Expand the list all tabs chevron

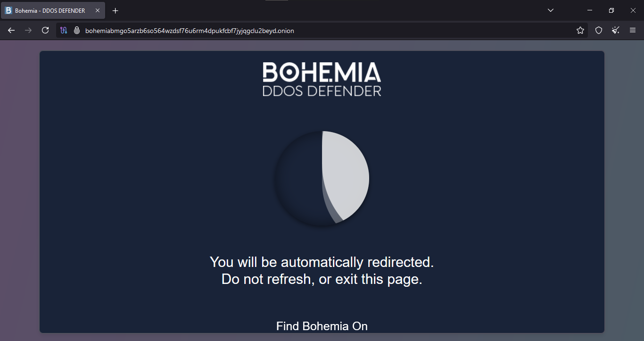[x=551, y=10]
